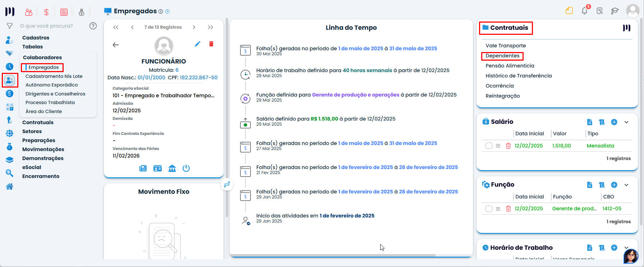
Task: Expand the Função panel chevron
Action: [626, 185]
